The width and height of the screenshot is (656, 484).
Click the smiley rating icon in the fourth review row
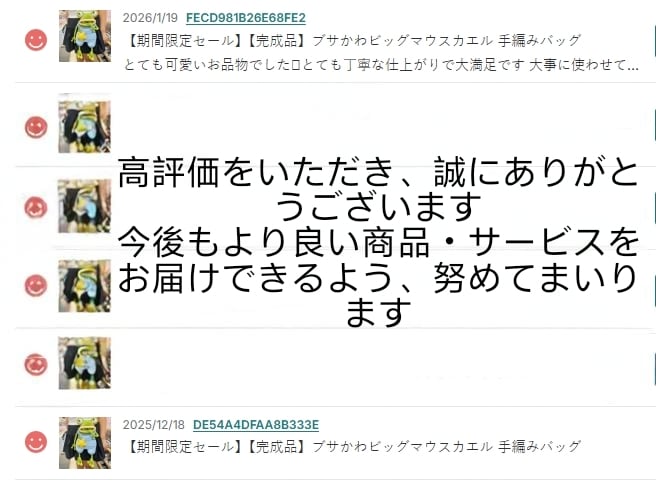coord(36,286)
